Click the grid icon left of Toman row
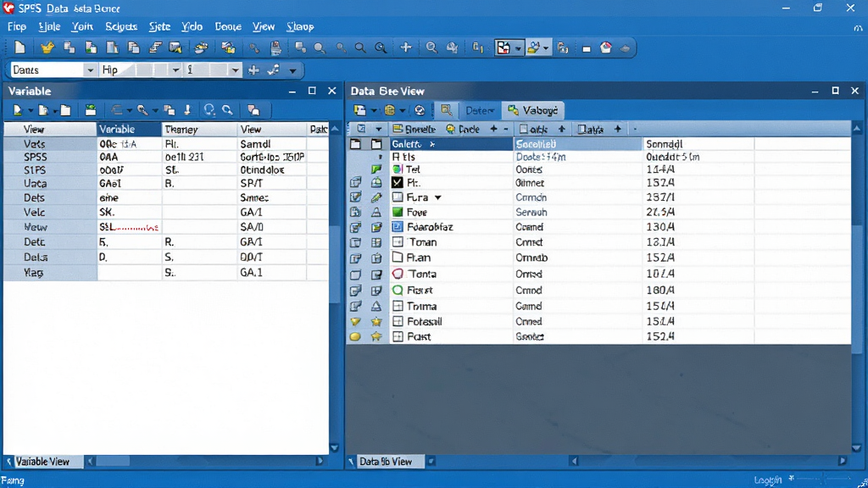The width and height of the screenshot is (868, 488). pos(376,242)
